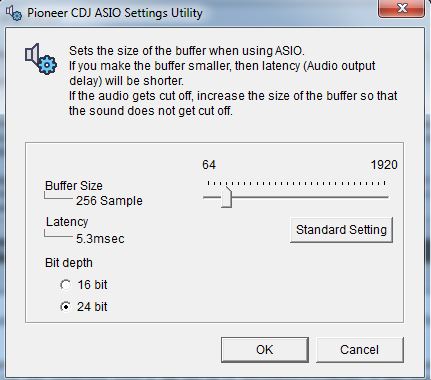
Task: Click the 256 Sample buffer value
Action: tap(109, 201)
